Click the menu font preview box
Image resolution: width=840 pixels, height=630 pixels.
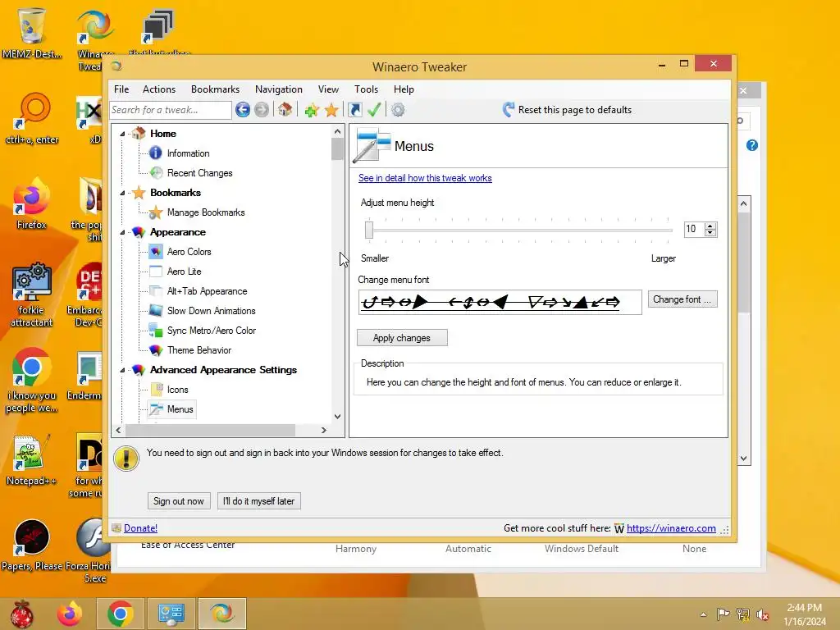point(500,303)
